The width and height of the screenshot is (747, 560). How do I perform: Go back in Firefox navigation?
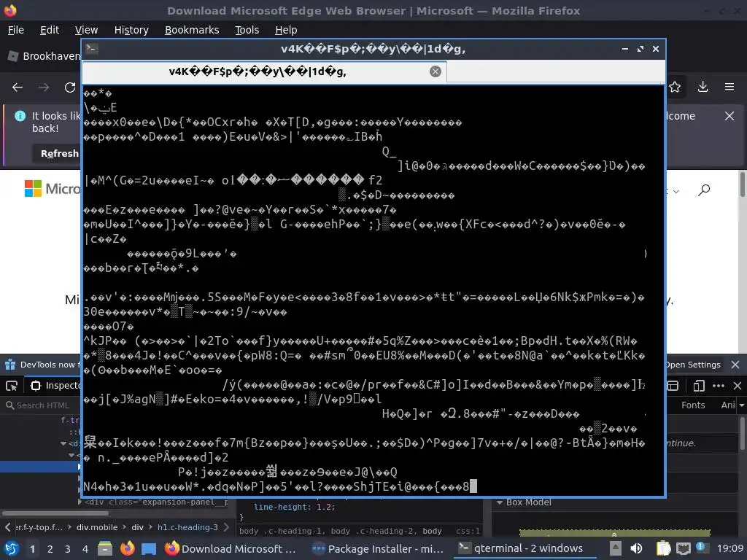click(x=18, y=87)
